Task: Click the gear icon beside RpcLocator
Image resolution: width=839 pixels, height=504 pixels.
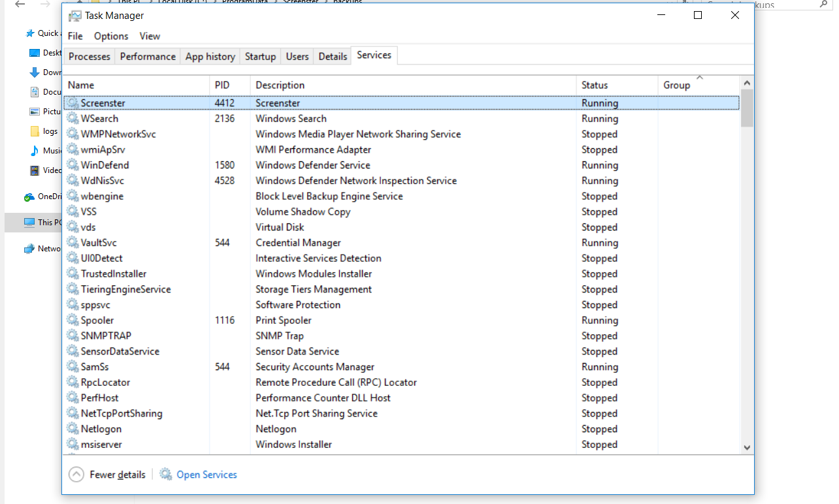Action: 73,383
